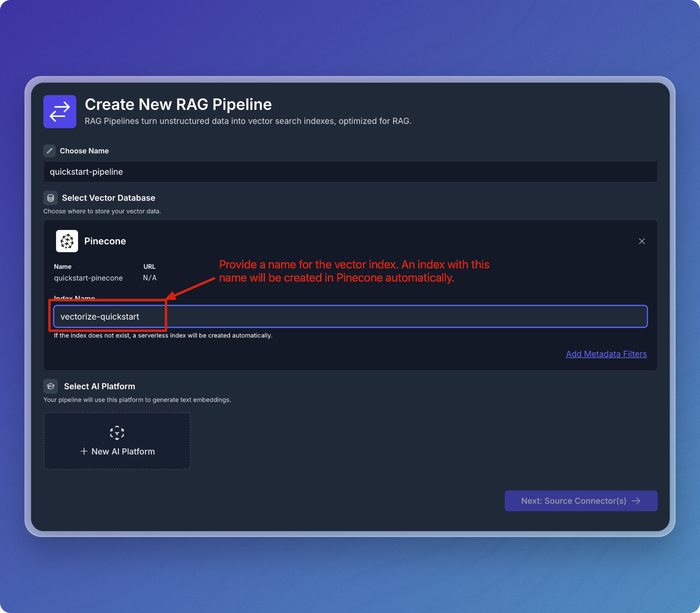Remove the Pinecone database with the X icon

coord(642,241)
